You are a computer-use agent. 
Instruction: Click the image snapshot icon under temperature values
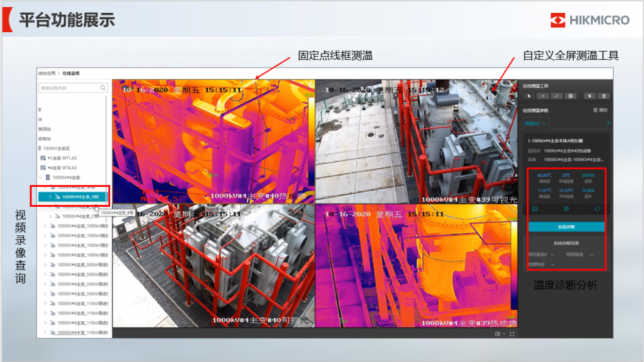tap(535, 209)
